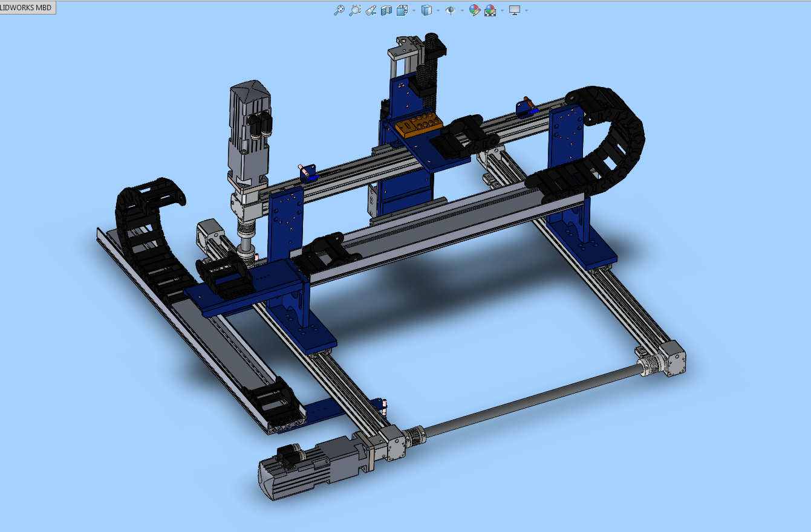Expand the Hide/Show Items dropdown arrow
Screen dimensions: 811x532
pos(462,10)
